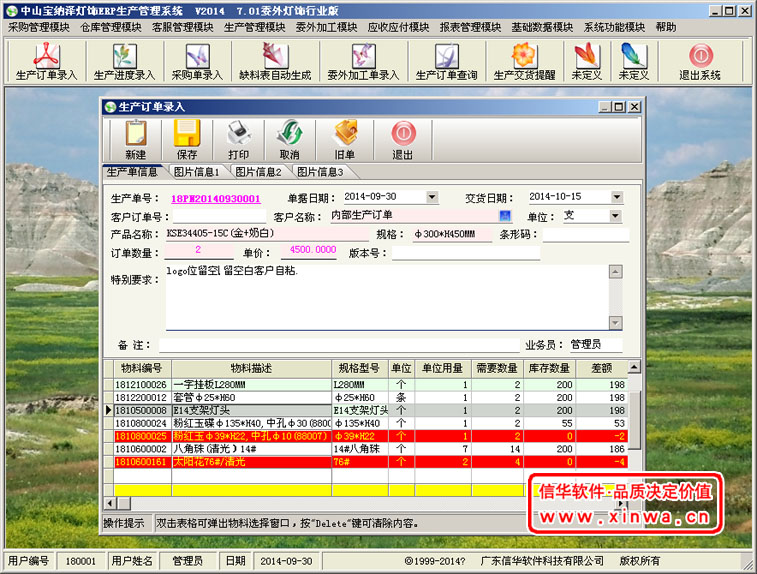Screen dimensions: 757x574
Task: Click the 生产进度录入 toolbar icon
Action: click(x=124, y=61)
